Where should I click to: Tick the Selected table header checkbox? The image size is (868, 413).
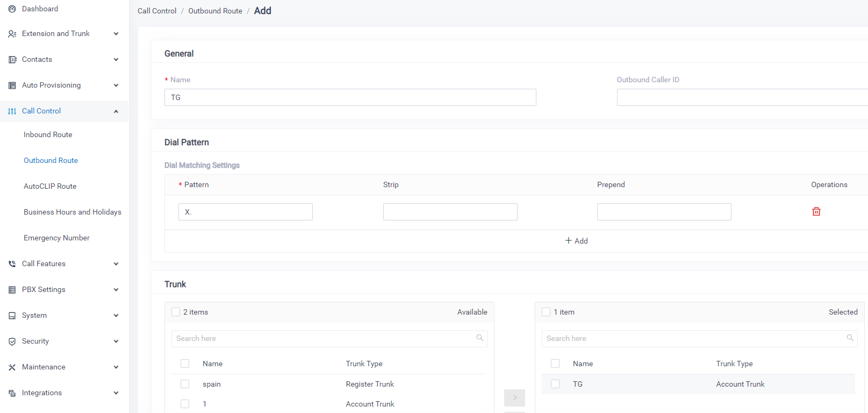click(555, 364)
